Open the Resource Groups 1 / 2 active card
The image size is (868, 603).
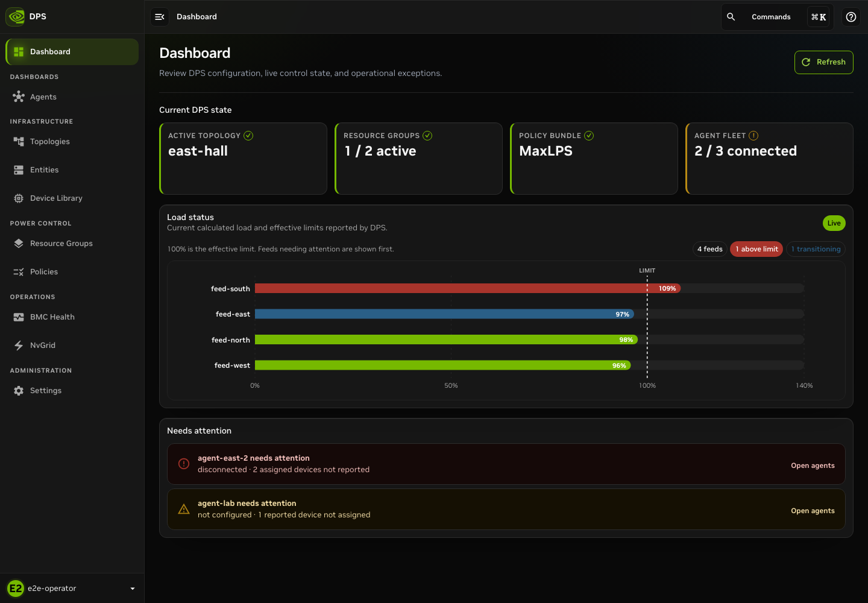pos(418,159)
